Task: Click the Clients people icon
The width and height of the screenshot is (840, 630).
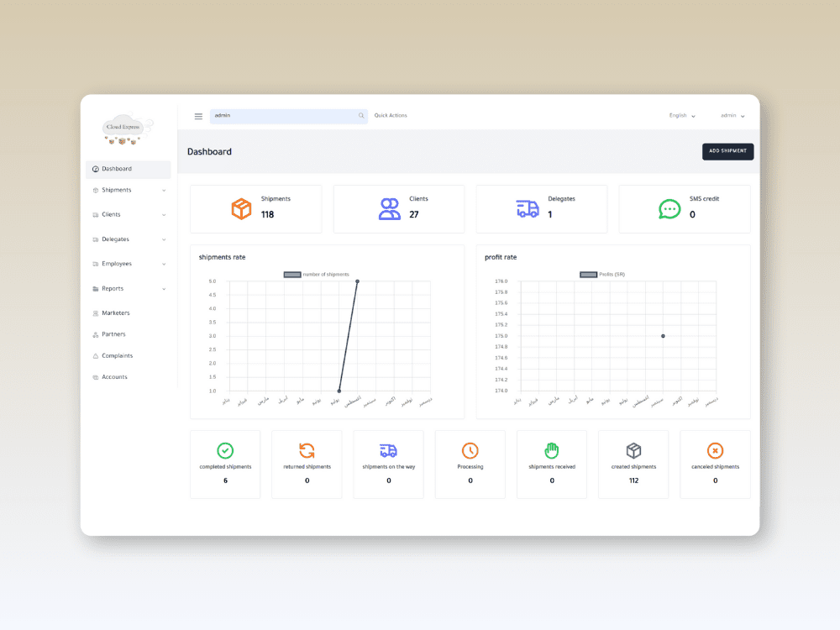Action: [x=390, y=209]
